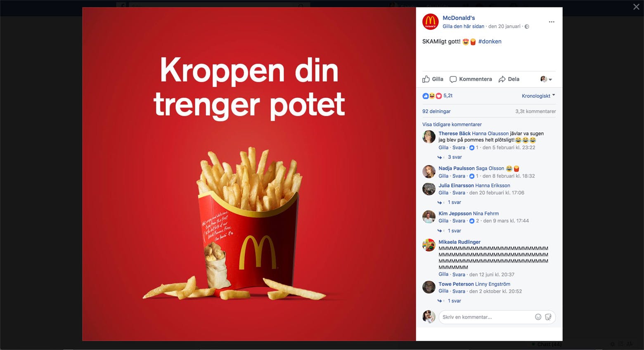Click the Skriv en kommentar input field
The height and width of the screenshot is (350, 644).
coord(485,317)
